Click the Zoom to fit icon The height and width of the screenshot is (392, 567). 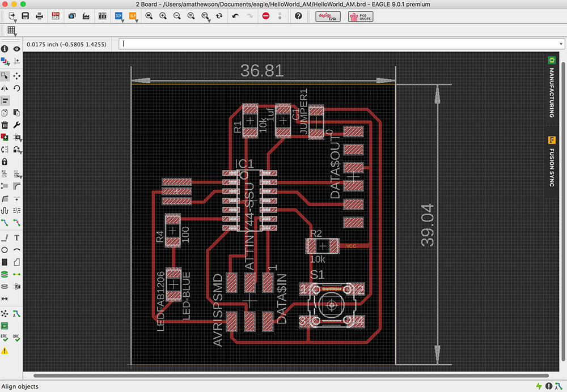(147, 16)
